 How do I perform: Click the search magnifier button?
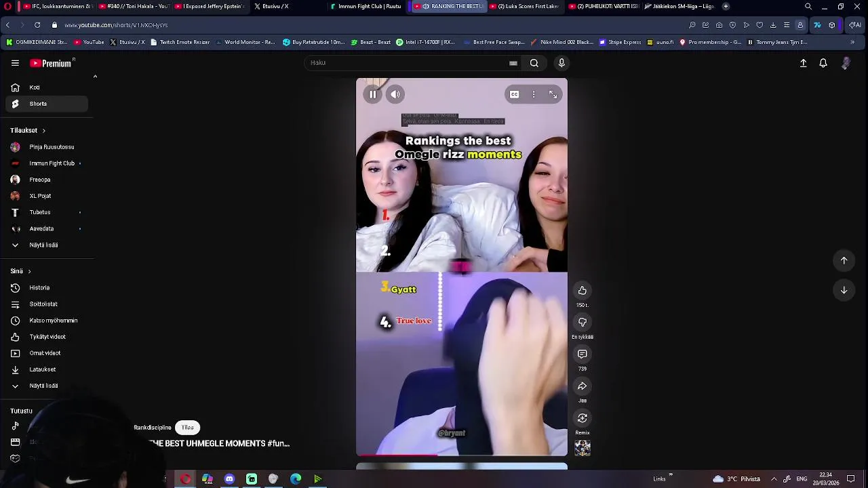point(534,63)
